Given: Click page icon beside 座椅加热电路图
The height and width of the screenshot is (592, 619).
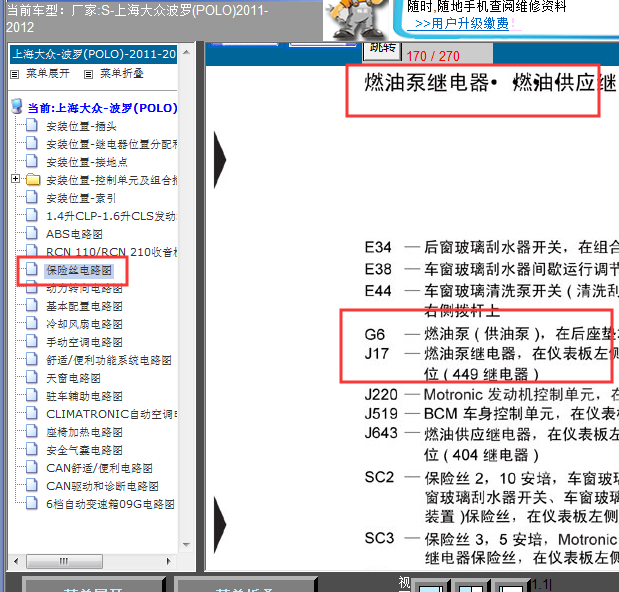Looking at the screenshot, I should pyautogui.click(x=32, y=431).
